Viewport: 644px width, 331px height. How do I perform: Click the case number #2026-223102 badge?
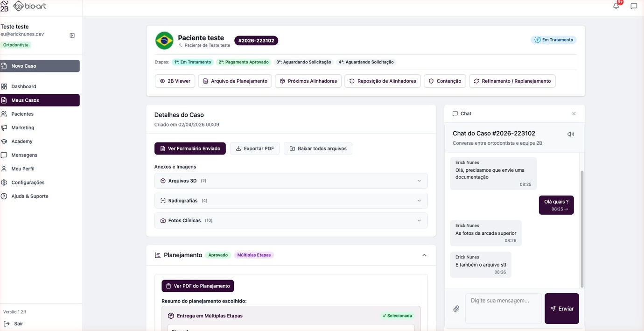(256, 41)
